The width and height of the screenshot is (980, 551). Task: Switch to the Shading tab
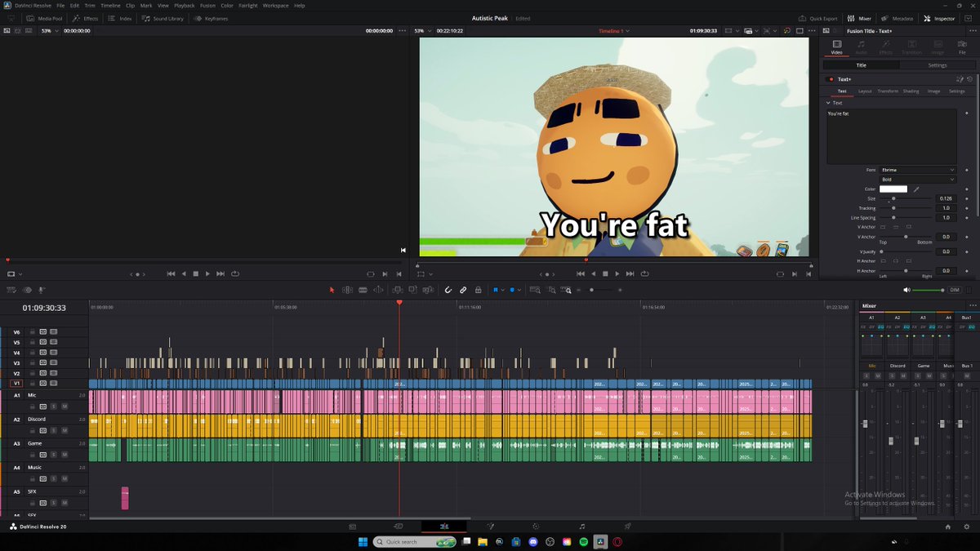[x=911, y=91]
